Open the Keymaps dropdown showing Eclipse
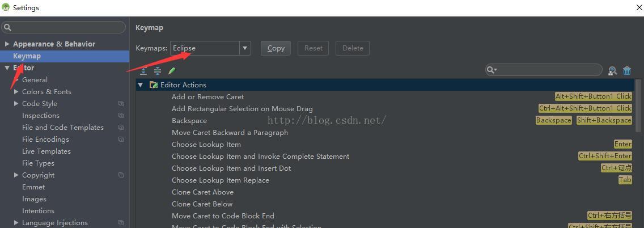The width and height of the screenshot is (644, 228). (x=245, y=48)
